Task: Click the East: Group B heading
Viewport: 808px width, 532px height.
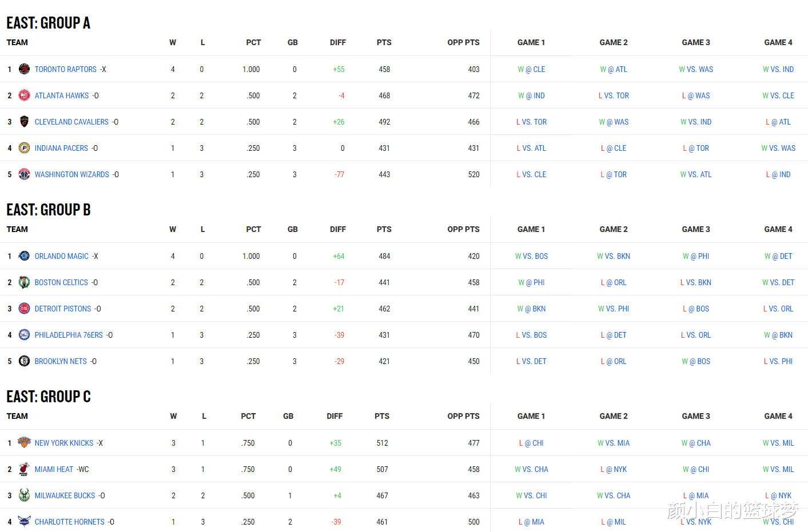Action: click(x=49, y=210)
